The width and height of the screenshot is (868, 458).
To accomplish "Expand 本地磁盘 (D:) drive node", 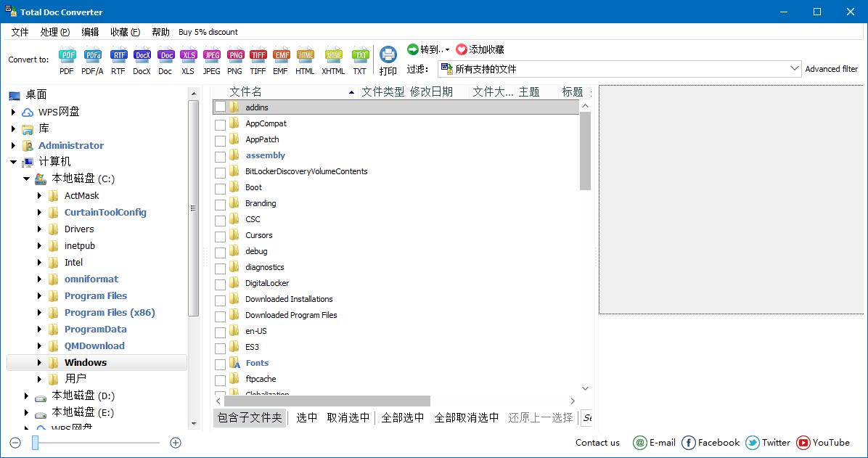I will 26,396.
